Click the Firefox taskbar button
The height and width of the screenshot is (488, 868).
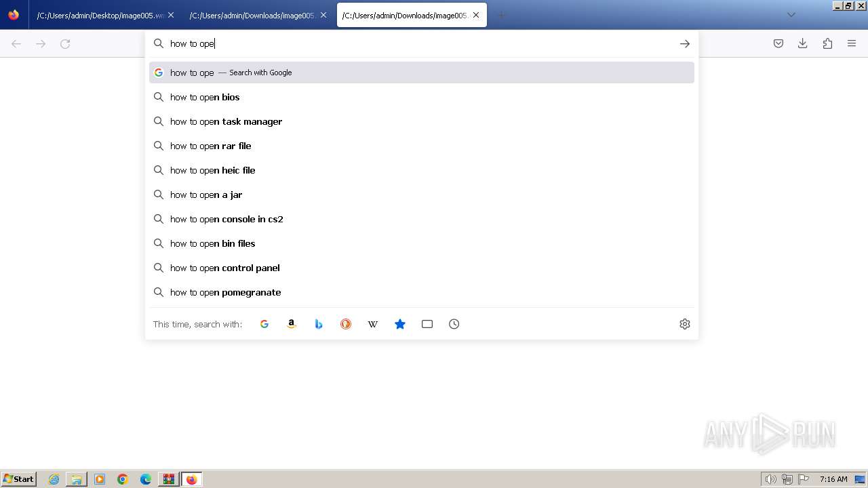(x=191, y=479)
